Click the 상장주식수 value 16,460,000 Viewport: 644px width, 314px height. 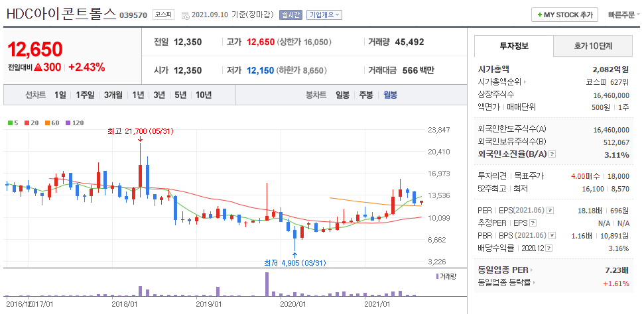[611, 95]
